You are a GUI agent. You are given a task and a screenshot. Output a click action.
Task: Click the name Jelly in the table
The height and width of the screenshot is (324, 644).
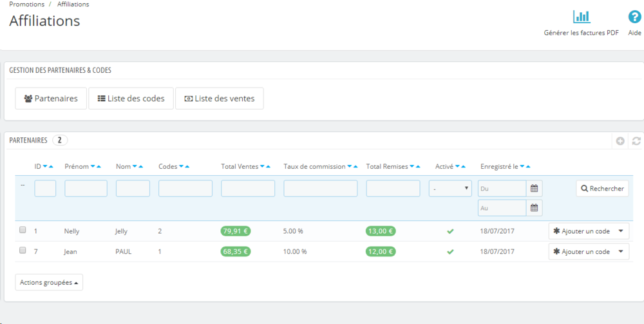tap(122, 231)
